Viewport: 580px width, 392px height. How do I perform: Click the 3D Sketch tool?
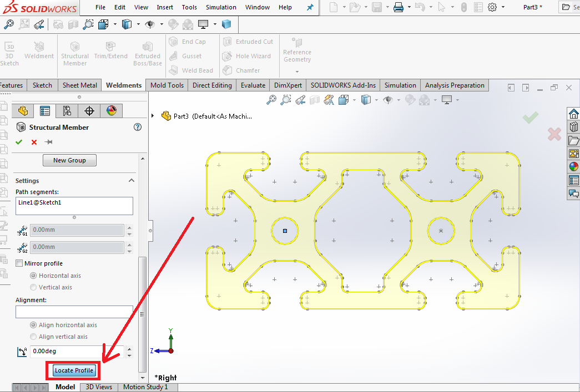[x=9, y=54]
